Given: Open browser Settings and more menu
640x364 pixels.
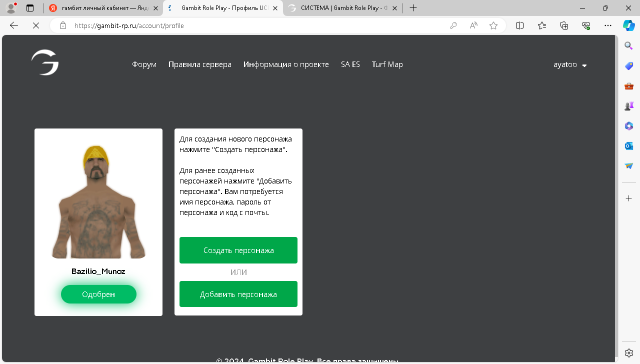Looking at the screenshot, I should coord(608,25).
